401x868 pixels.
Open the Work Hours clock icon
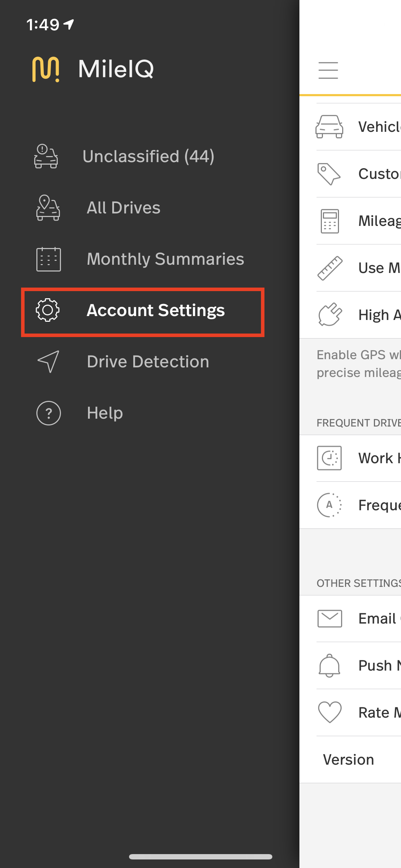(x=329, y=458)
